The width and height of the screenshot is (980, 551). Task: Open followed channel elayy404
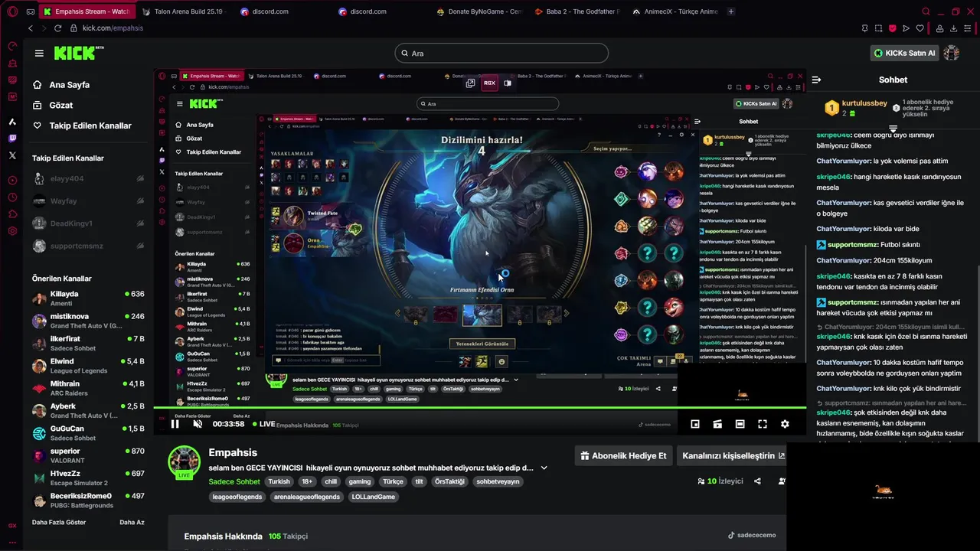tap(88, 178)
